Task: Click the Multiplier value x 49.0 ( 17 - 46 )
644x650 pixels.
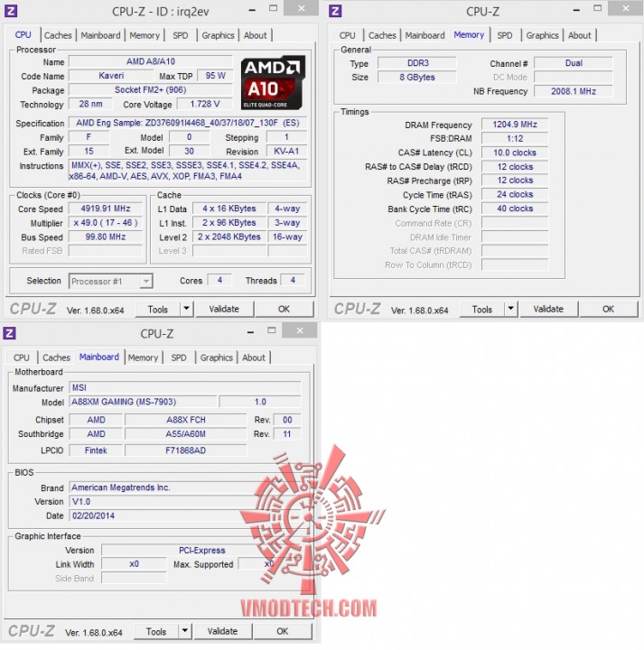Action: [x=106, y=223]
